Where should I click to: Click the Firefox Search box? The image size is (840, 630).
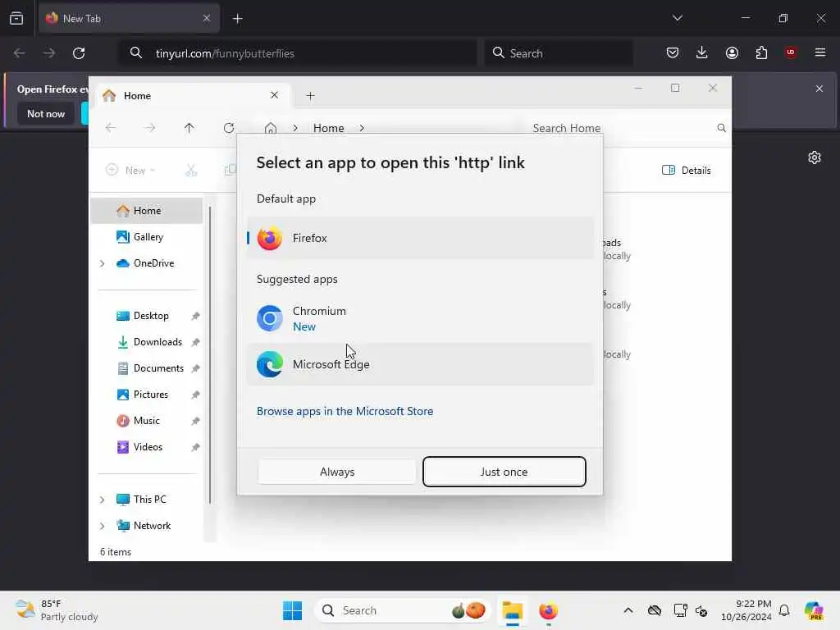559,53
